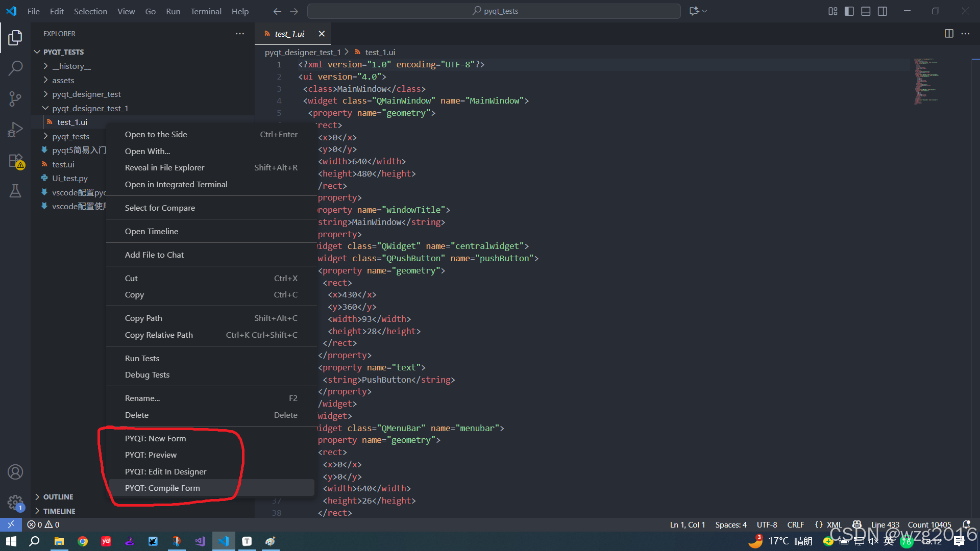Open Source Control view
Viewport: 980px width, 551px height.
[x=15, y=99]
